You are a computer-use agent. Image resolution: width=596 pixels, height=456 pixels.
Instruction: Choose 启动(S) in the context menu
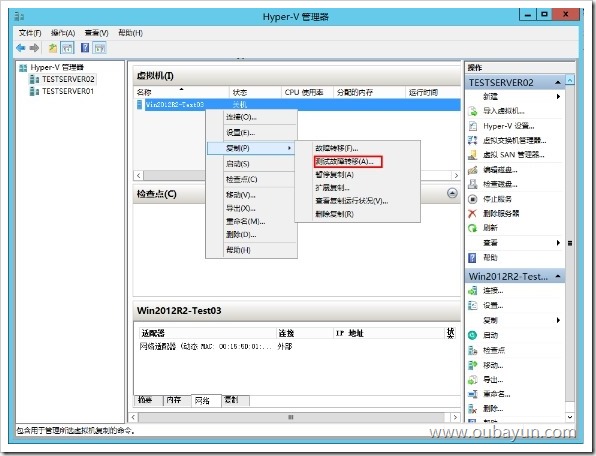click(252, 164)
